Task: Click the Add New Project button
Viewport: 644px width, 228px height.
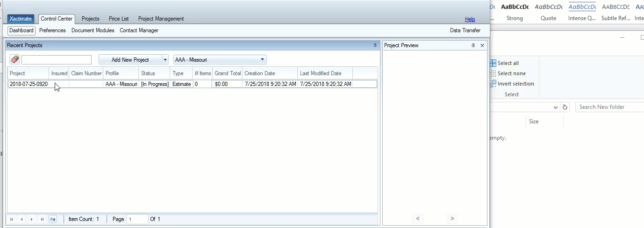Action: tap(130, 60)
